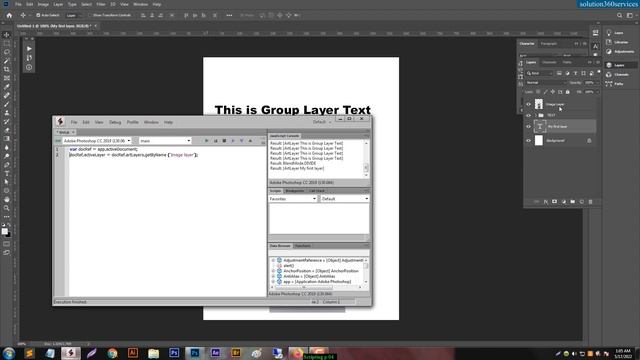Select the Image Layer thumbnail
The height and width of the screenshot is (360, 640).
(539, 104)
